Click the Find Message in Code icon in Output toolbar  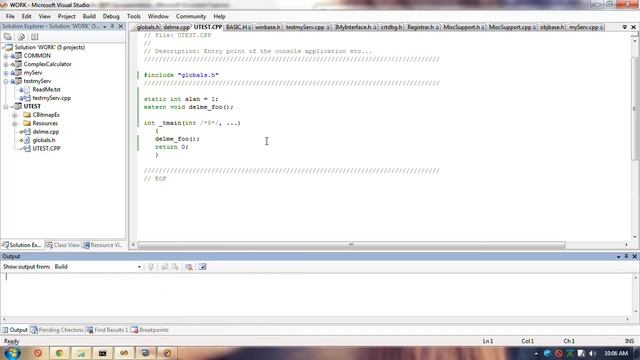[151, 267]
